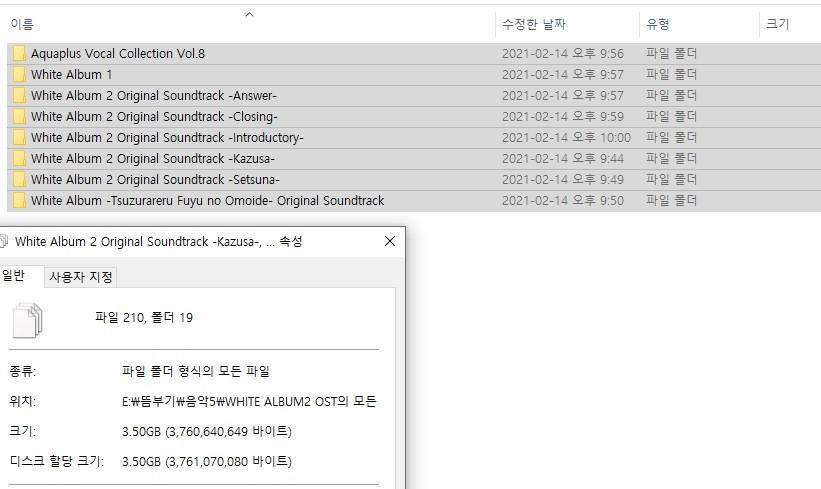Click the 오후 9:50 modified date cell

(x=563, y=200)
